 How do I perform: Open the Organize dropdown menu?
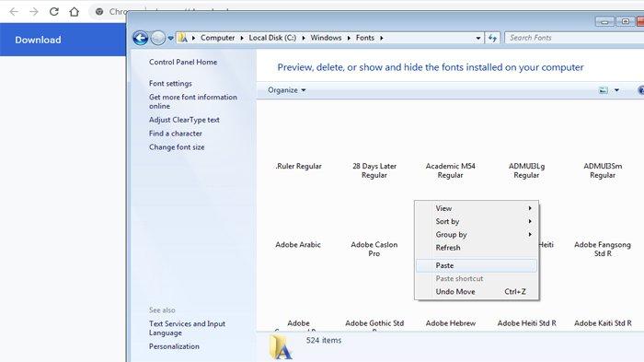pos(287,90)
